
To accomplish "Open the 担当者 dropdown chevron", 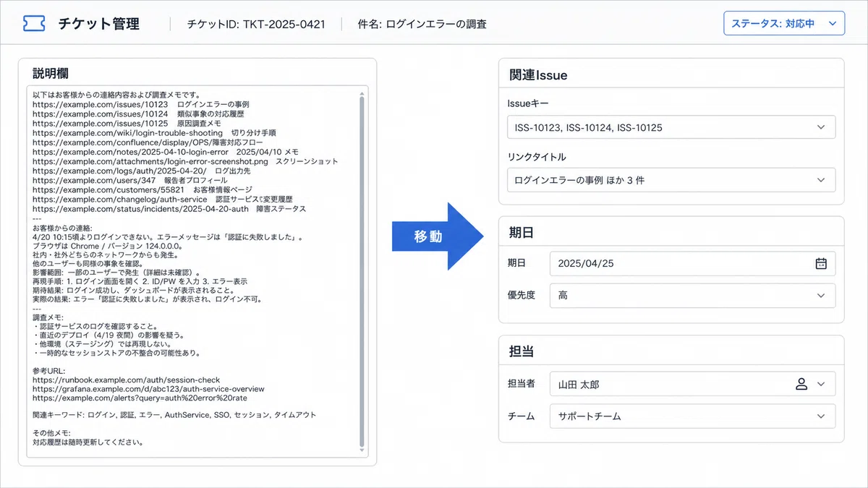I will pyautogui.click(x=821, y=385).
